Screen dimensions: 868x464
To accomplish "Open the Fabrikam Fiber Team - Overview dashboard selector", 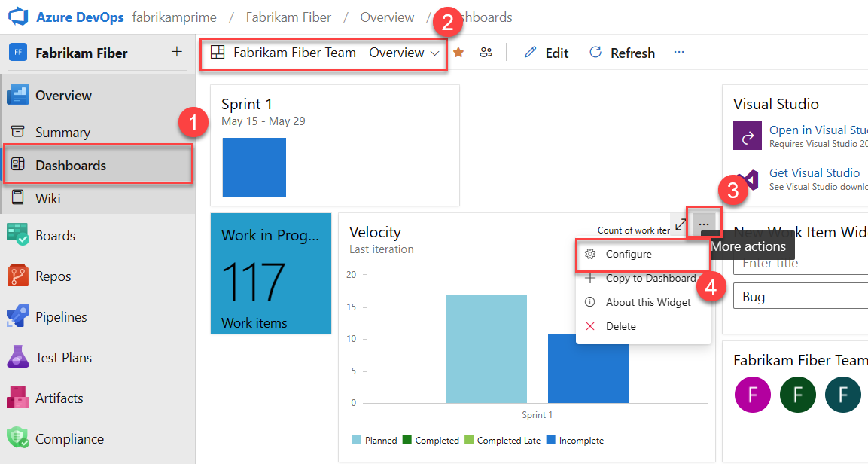I will 323,53.
